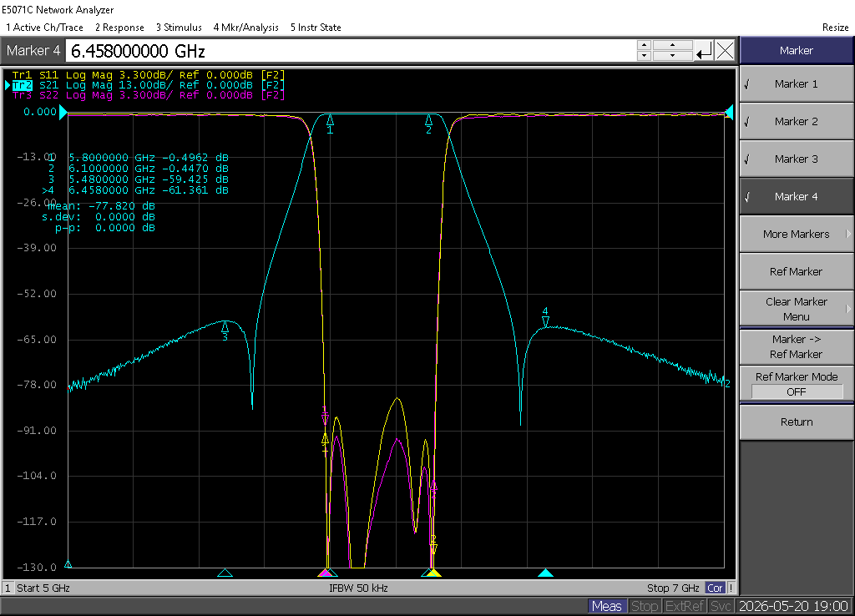Click the IFBW 50 kHz label
Viewport: 855px width, 616px height.
tap(358, 588)
